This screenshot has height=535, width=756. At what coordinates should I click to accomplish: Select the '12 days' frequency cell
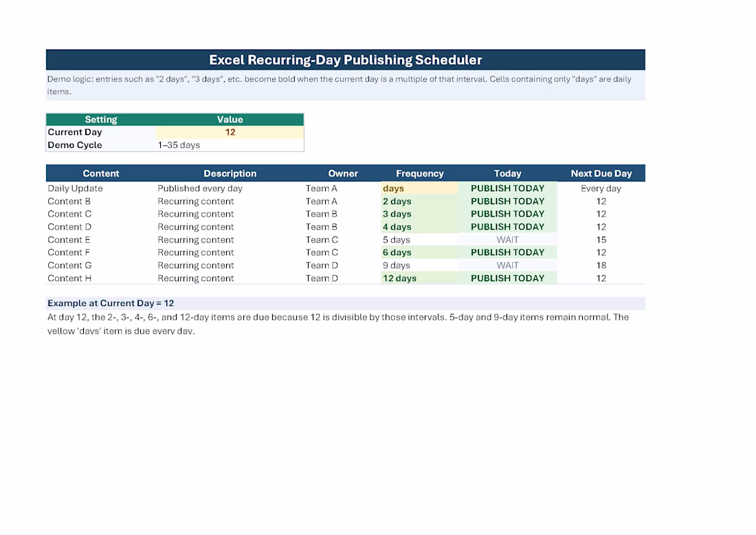[x=419, y=279]
